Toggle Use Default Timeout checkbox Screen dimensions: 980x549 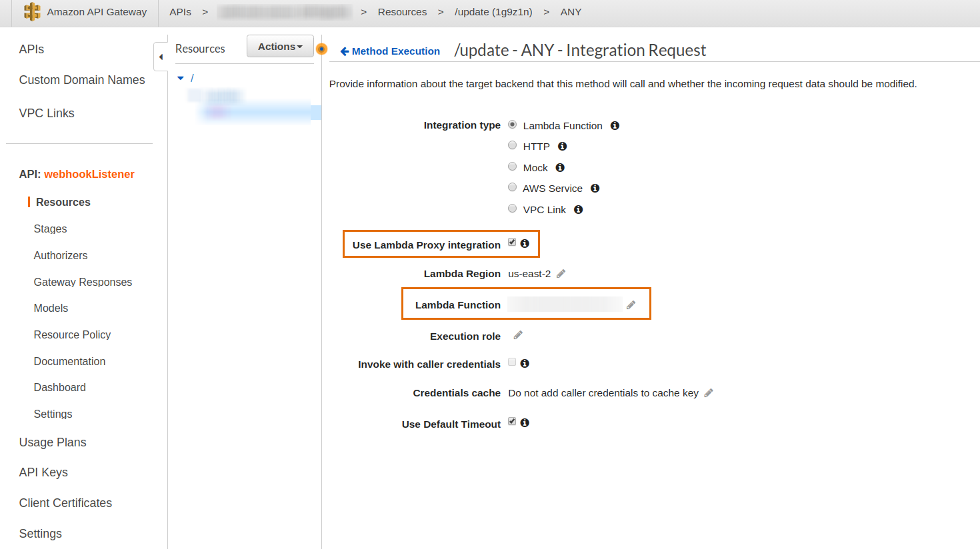click(512, 421)
